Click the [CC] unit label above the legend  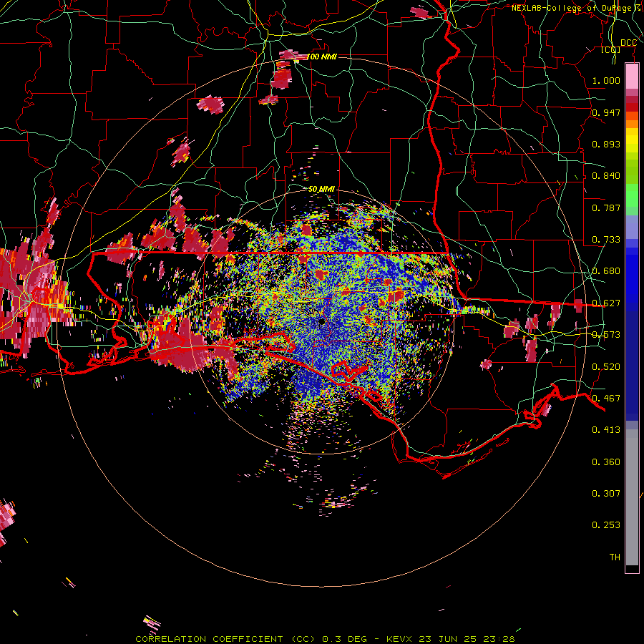[x=611, y=50]
